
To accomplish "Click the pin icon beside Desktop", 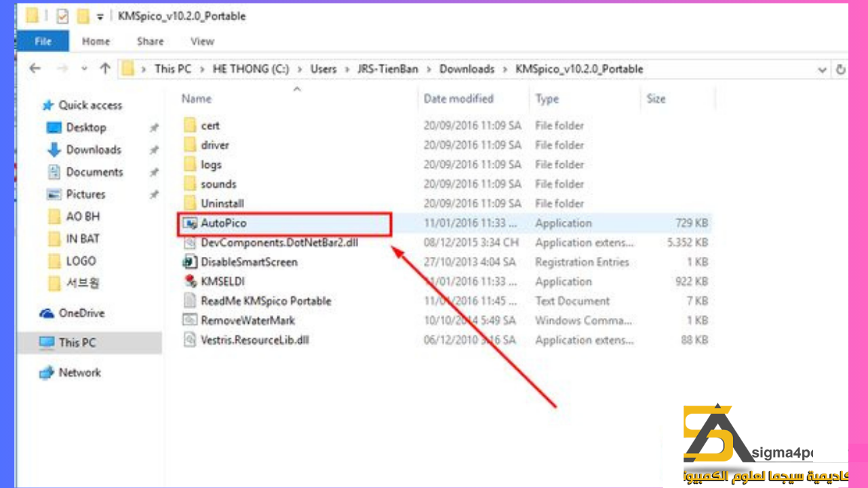I will (x=154, y=127).
